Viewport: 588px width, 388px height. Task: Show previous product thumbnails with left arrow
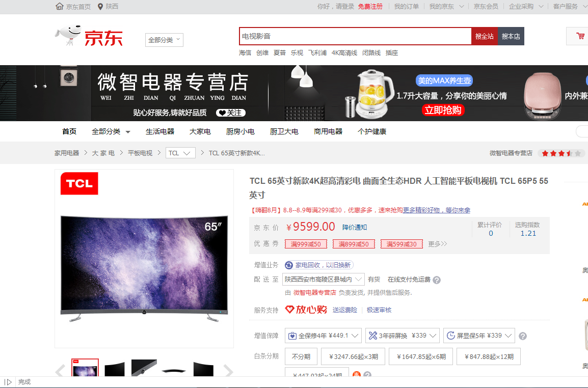60,370
